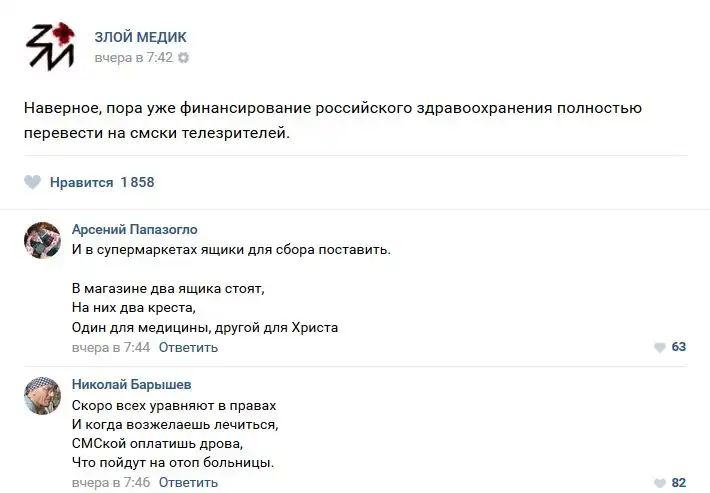The width and height of the screenshot is (710, 493).
Task: Open the ЗЛОЙ МЕДИК group page title
Action: point(140,37)
